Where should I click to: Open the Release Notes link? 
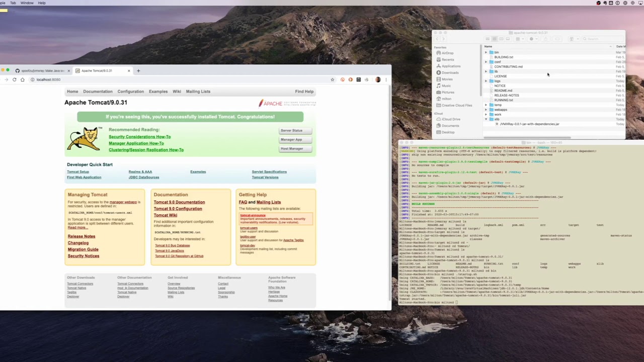coord(82,236)
